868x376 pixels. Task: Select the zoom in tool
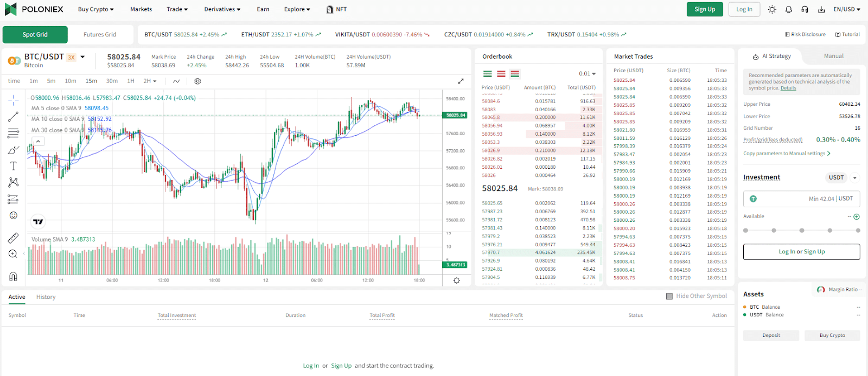[x=14, y=254]
